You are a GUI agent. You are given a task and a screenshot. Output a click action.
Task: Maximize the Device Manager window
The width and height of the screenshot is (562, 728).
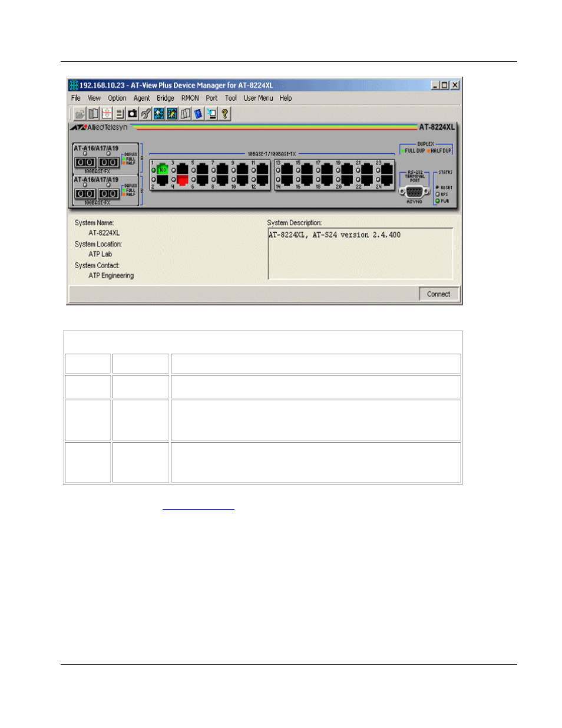coord(445,85)
